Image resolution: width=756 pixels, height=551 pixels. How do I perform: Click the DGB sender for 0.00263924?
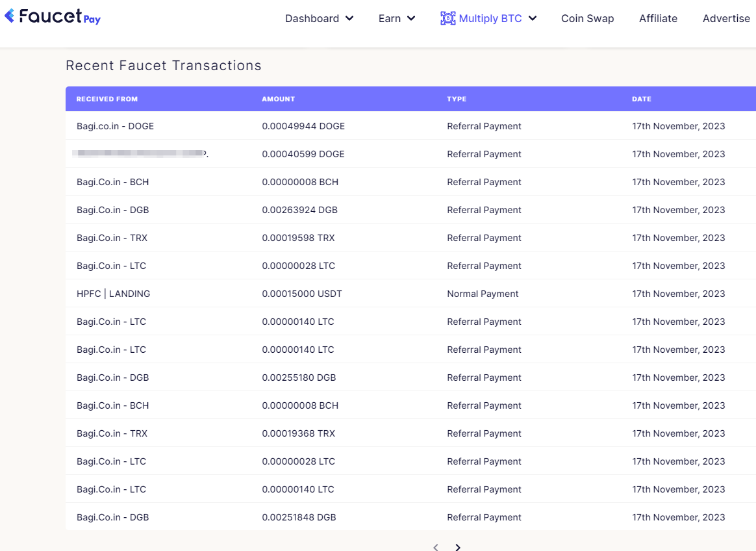(x=113, y=210)
